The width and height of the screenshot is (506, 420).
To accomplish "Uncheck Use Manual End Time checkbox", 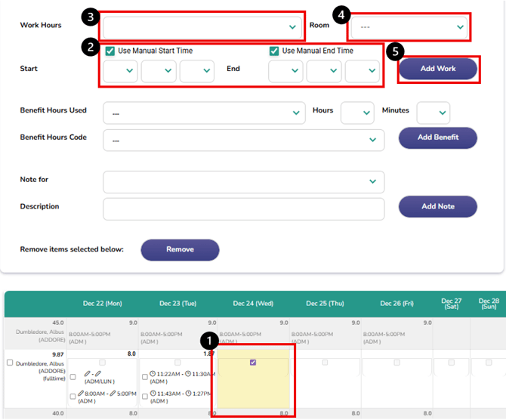I will click(x=274, y=51).
